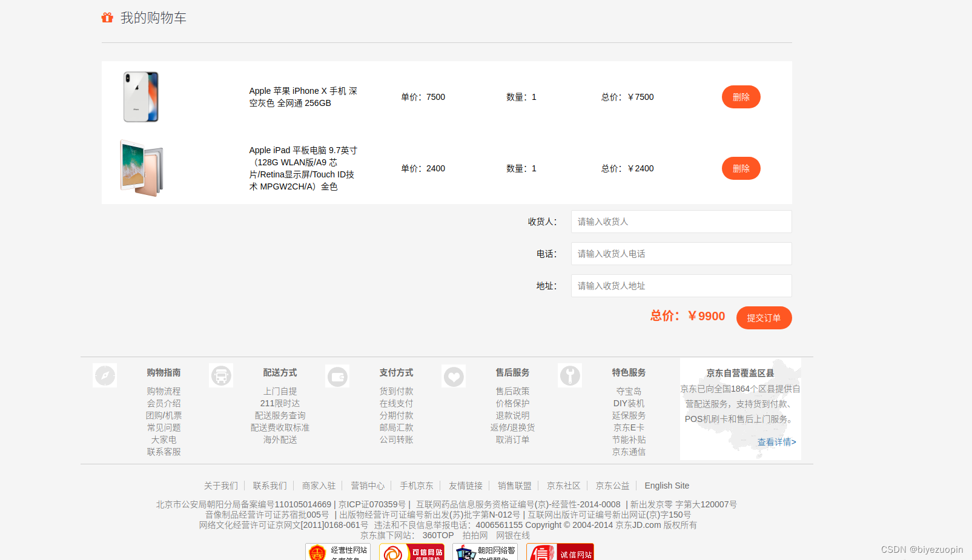The width and height of the screenshot is (972, 560).
Task: Delete the iPhone X item from cart
Action: click(x=741, y=97)
